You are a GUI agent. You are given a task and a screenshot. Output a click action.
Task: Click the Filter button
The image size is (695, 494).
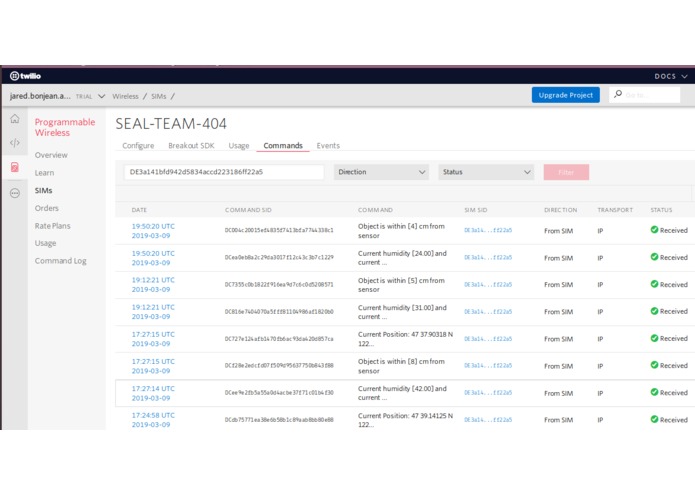[566, 172]
